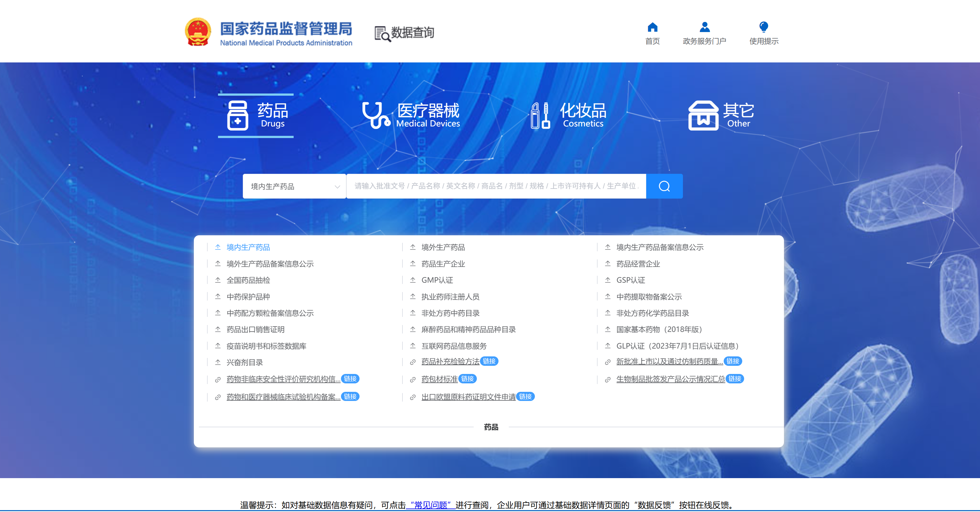
Task: Click the upload icon beside 药品经营企业
Action: (608, 264)
